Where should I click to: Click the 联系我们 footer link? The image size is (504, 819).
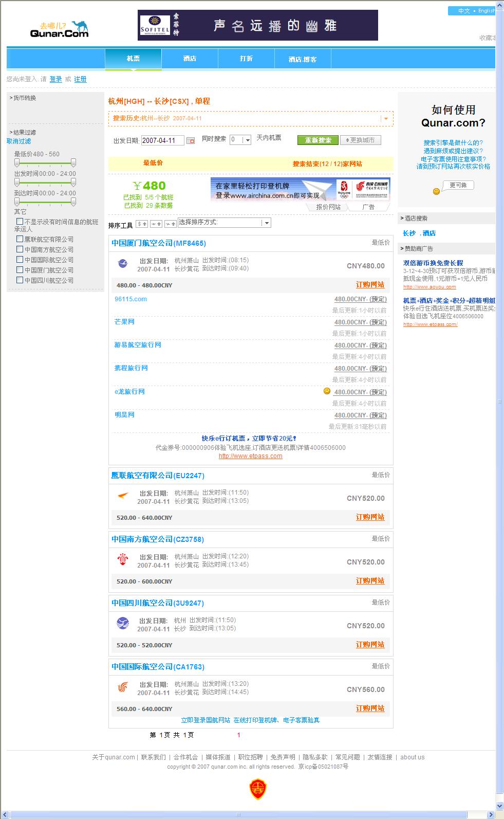[x=154, y=757]
